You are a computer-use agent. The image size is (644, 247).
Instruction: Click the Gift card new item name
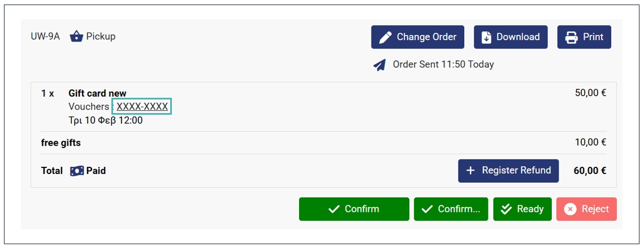(x=97, y=93)
